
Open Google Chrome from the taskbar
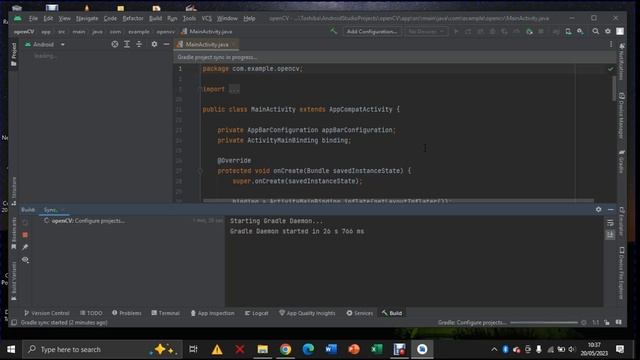coord(285,349)
